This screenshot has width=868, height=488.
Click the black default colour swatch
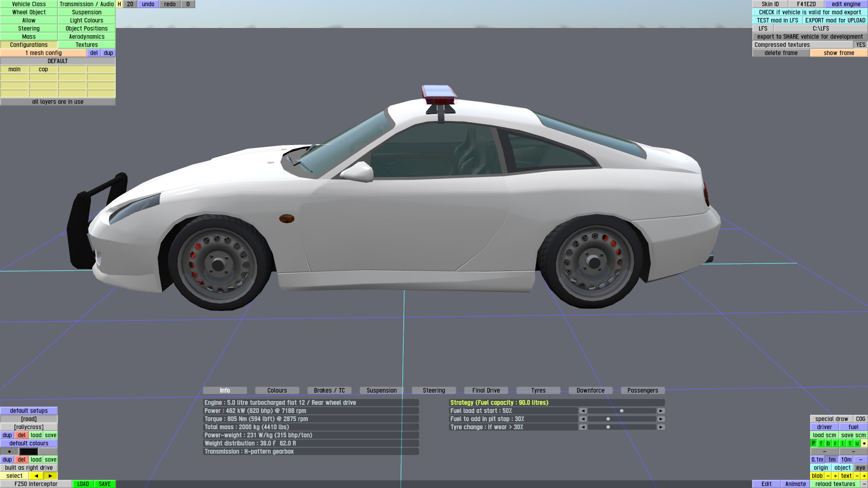(x=28, y=451)
